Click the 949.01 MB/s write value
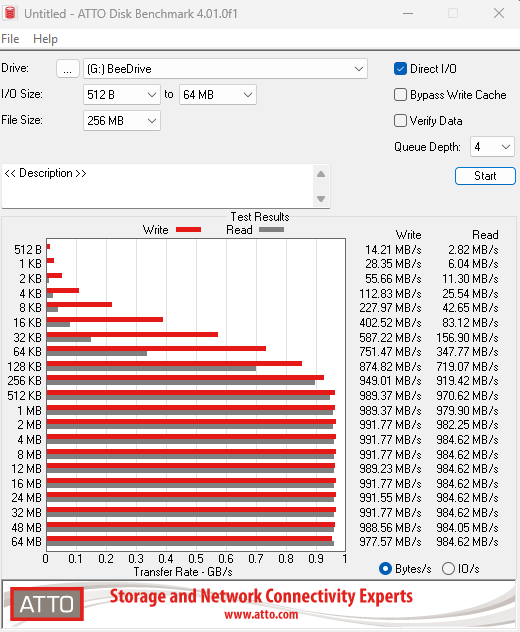Screen dimensions: 520x632 tap(390, 381)
